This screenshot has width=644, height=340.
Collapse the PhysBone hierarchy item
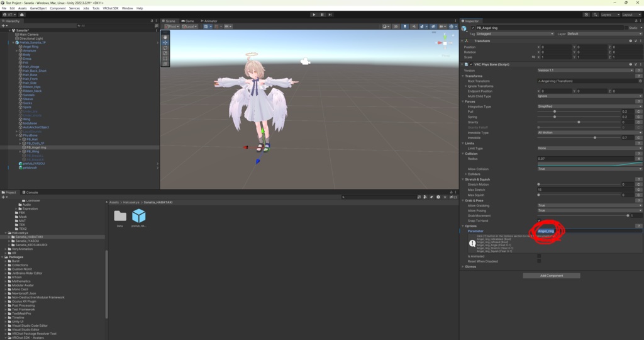(17, 135)
